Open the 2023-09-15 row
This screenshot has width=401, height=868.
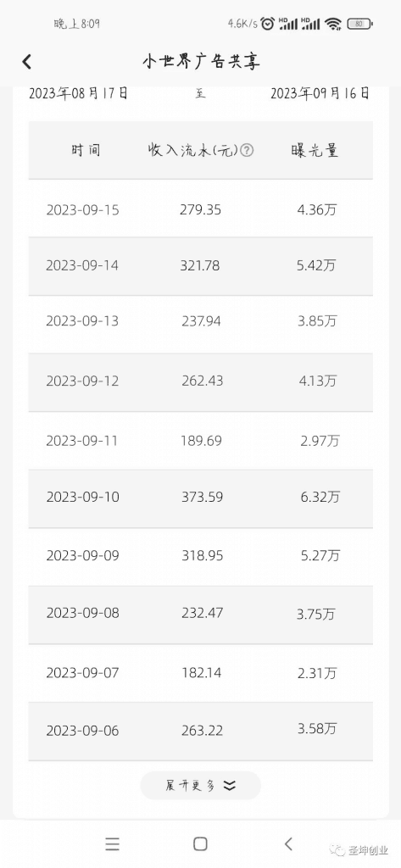coord(200,209)
